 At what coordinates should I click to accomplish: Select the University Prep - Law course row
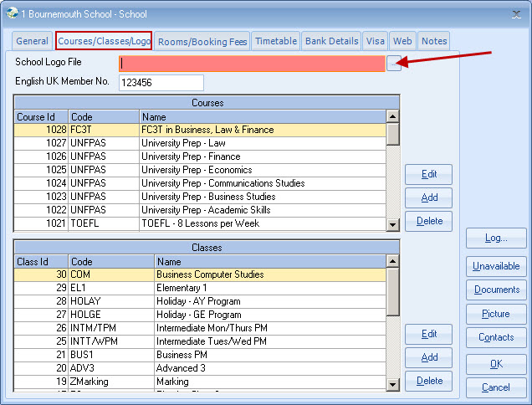tap(201, 143)
